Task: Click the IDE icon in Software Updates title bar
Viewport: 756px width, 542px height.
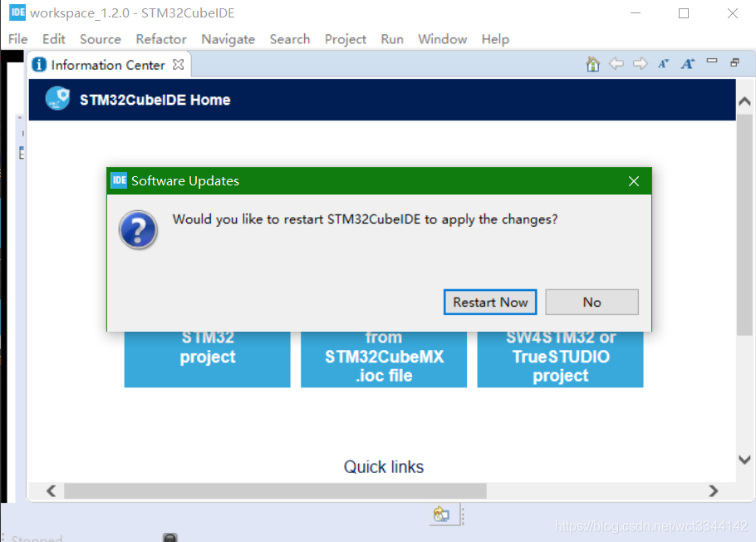Action: (x=119, y=180)
